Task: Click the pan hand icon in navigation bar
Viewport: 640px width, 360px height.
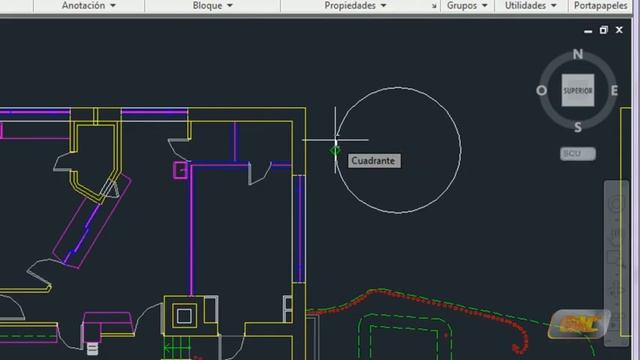Action: point(616,234)
